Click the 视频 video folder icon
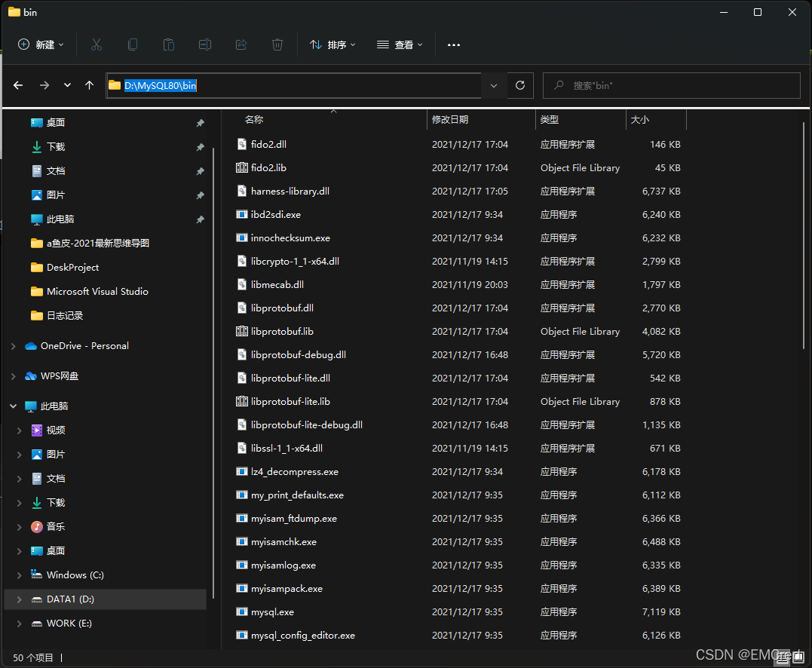This screenshot has height=668, width=812. (x=37, y=431)
